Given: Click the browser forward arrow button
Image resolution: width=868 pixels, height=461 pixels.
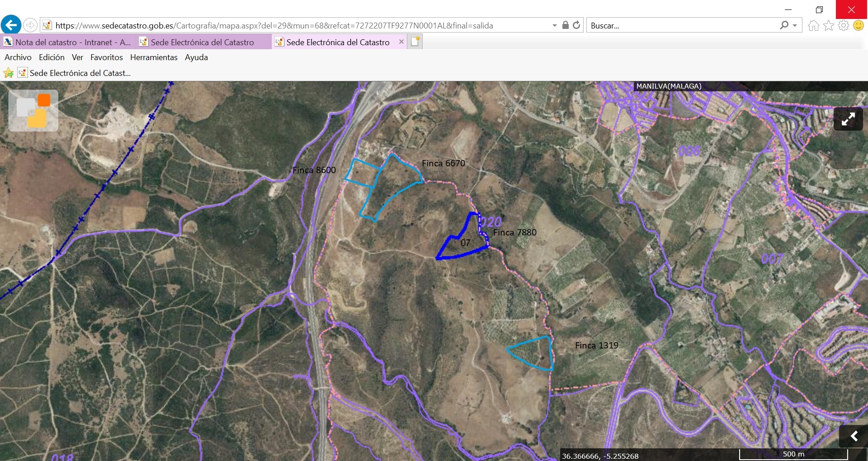Looking at the screenshot, I should click(x=30, y=25).
